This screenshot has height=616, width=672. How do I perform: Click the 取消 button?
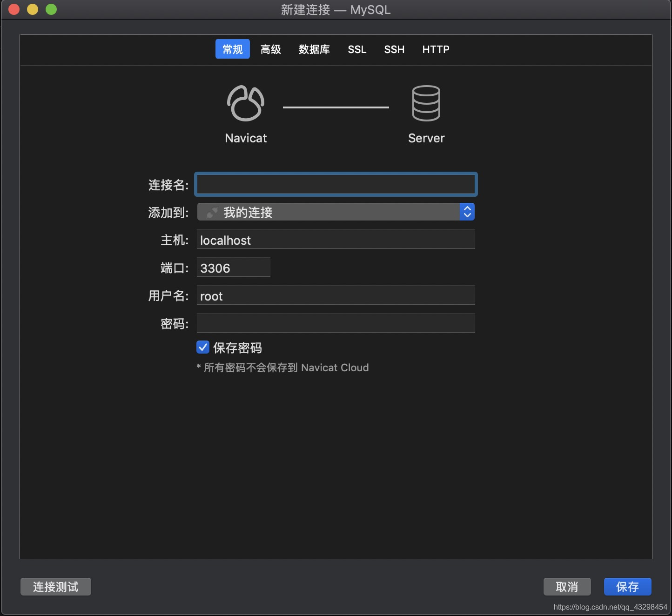coord(567,587)
